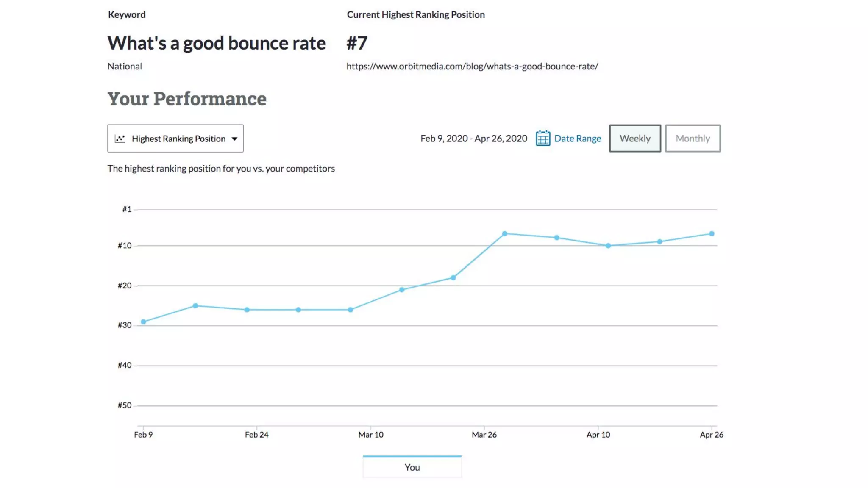Screen dimensions: 868x488
Task: Switch chart to Monthly view
Action: tap(693, 139)
